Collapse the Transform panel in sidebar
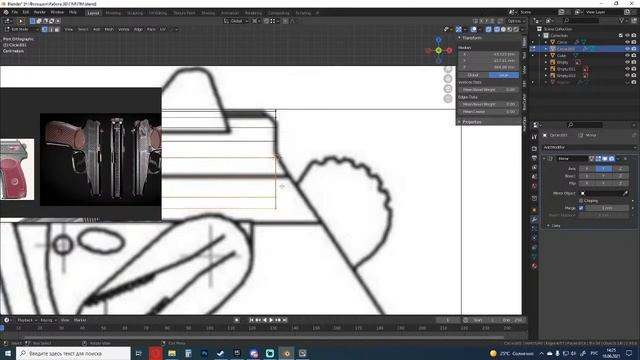Image resolution: width=640 pixels, height=360 pixels. pos(460,38)
